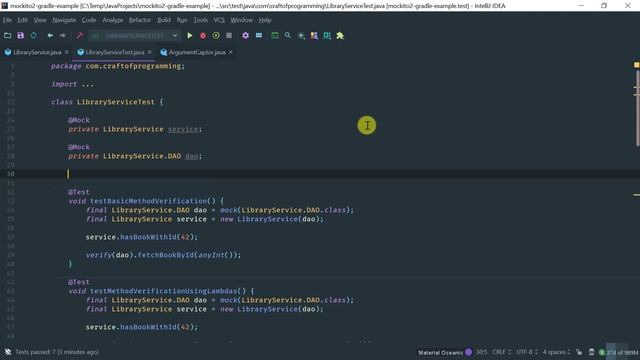The image size is (640, 360).
Task: Open the Analyze menu
Action: point(113,20)
